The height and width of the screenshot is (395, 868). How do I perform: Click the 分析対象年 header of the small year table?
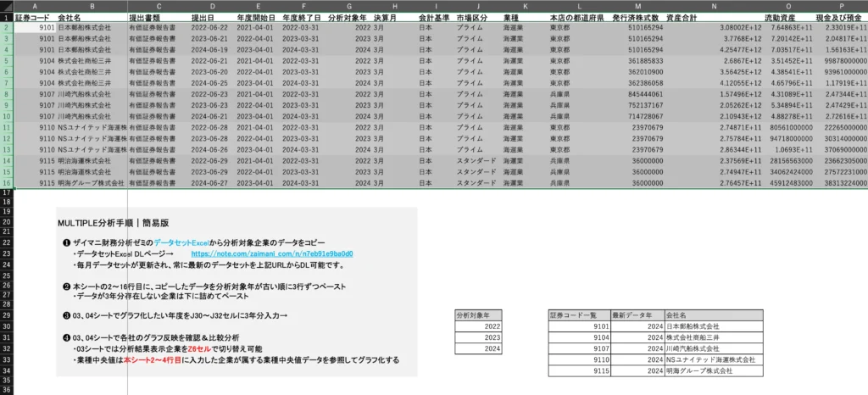tap(478, 315)
